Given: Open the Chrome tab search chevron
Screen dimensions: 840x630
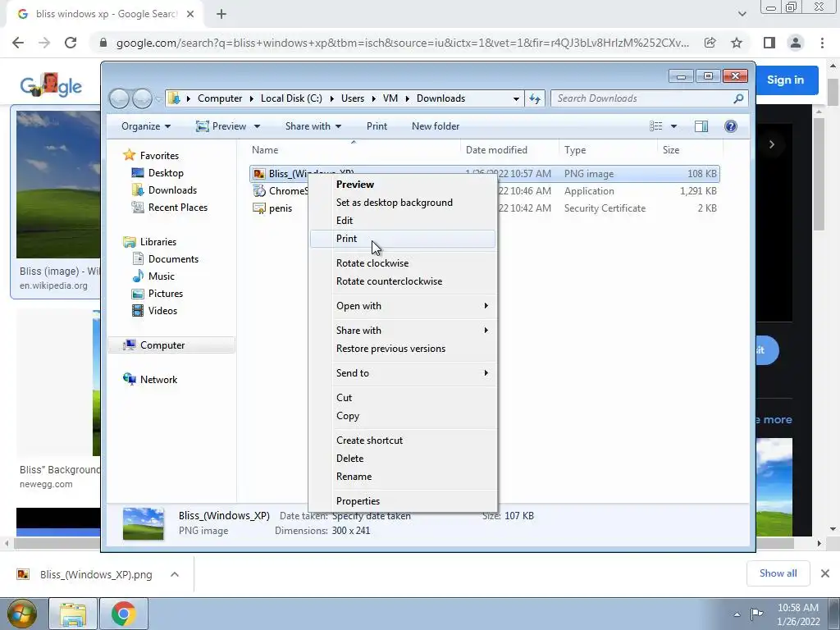Looking at the screenshot, I should pyautogui.click(x=742, y=14).
